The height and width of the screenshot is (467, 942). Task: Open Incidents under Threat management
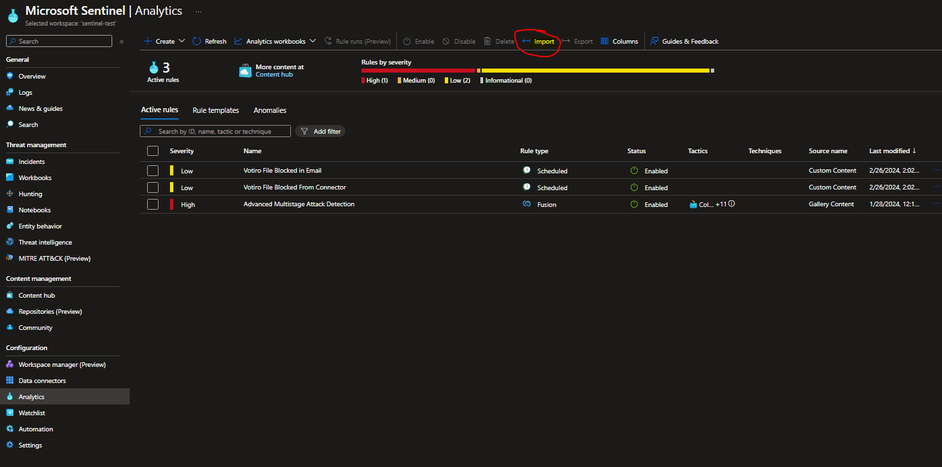[31, 162]
